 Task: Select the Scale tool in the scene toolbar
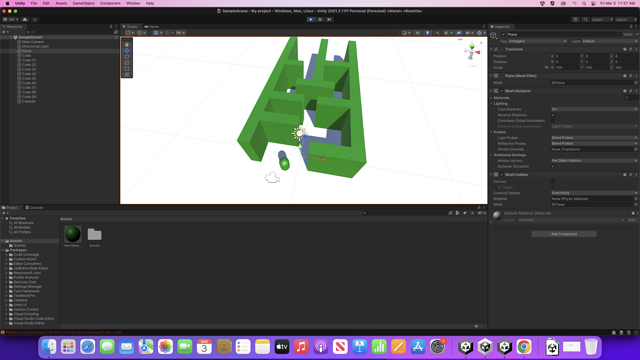[x=127, y=63]
